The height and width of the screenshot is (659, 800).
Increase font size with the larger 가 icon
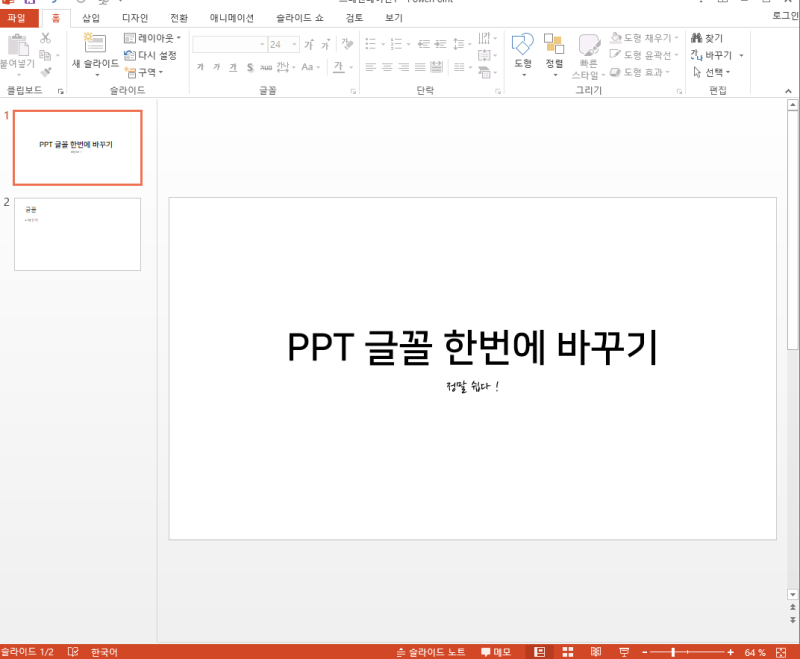(x=309, y=44)
